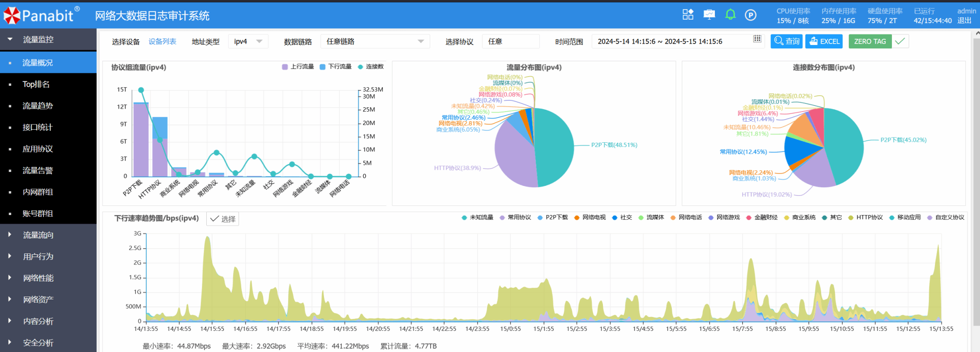The width and height of the screenshot is (980, 352).
Task: Toggle the ZERO TAG checkmark
Action: 900,41
